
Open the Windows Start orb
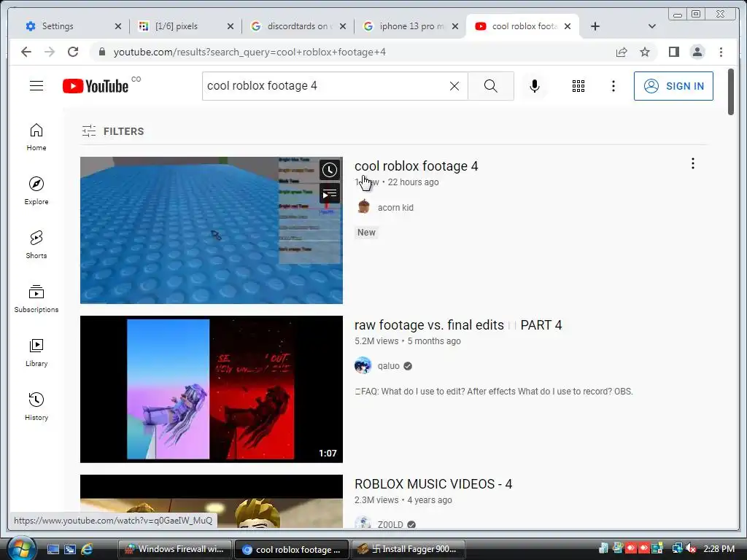click(21, 549)
